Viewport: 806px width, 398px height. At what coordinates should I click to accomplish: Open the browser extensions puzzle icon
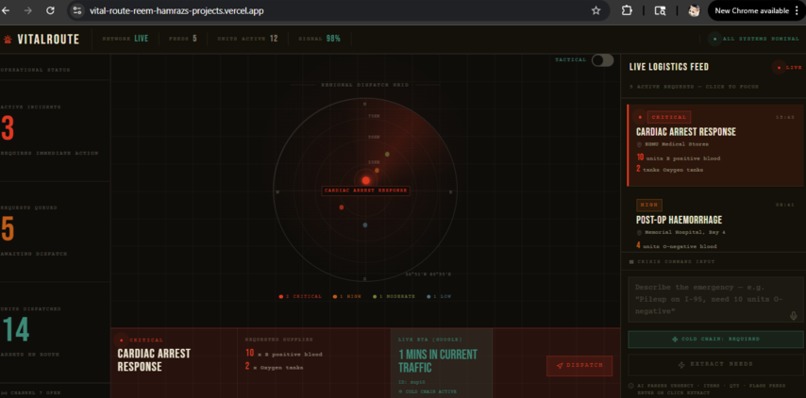pos(627,10)
